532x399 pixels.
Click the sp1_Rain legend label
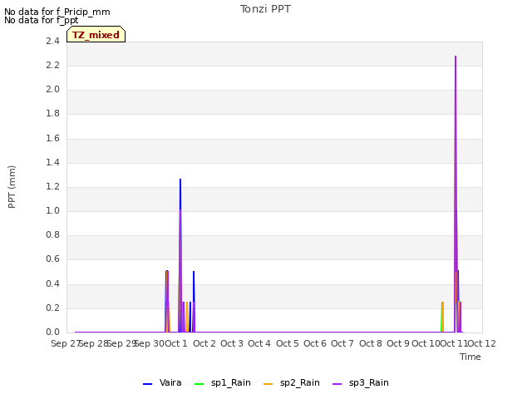[x=231, y=383]
